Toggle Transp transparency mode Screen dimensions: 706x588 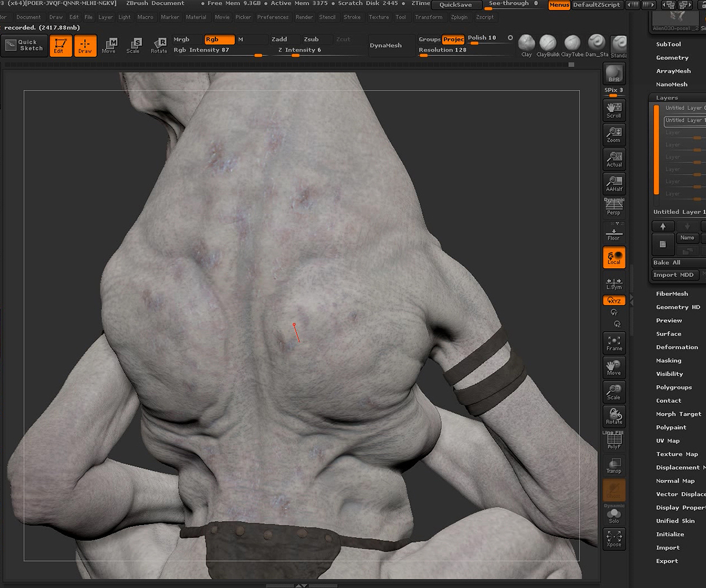pyautogui.click(x=614, y=465)
